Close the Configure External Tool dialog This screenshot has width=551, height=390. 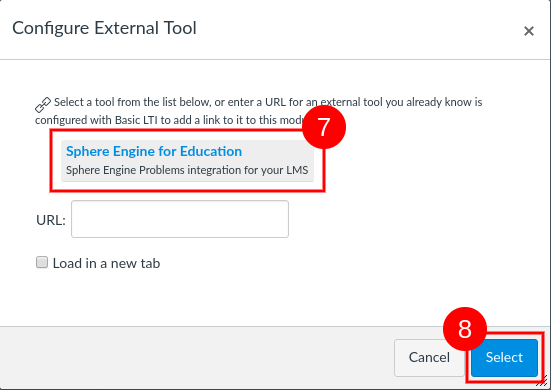coord(529,31)
